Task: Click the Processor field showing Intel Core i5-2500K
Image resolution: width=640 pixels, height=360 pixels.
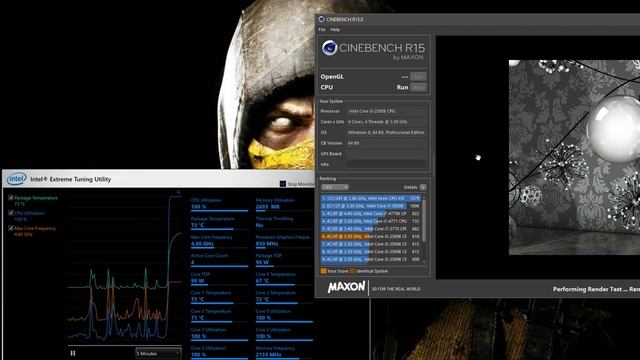Action: 386,111
